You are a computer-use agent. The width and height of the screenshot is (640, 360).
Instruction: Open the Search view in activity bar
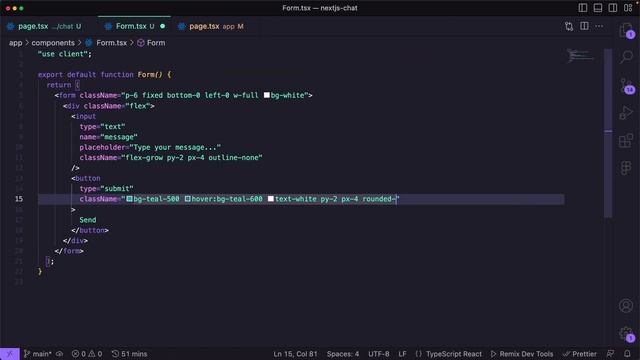[626, 57]
